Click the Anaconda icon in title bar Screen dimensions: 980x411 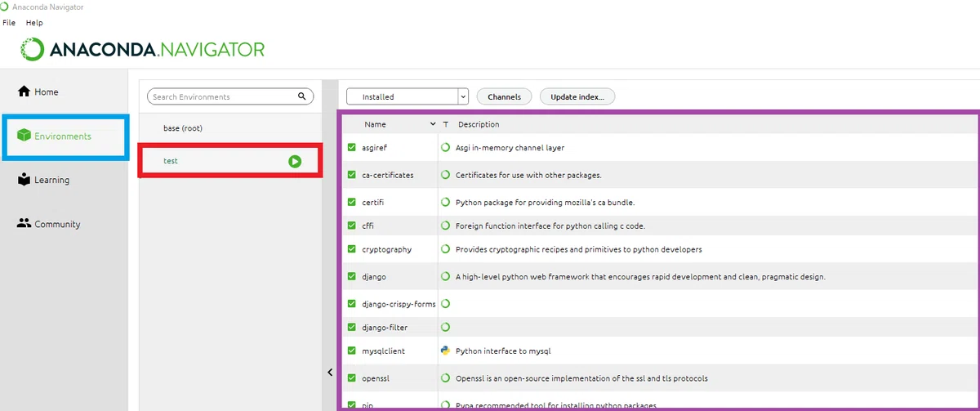click(x=5, y=7)
